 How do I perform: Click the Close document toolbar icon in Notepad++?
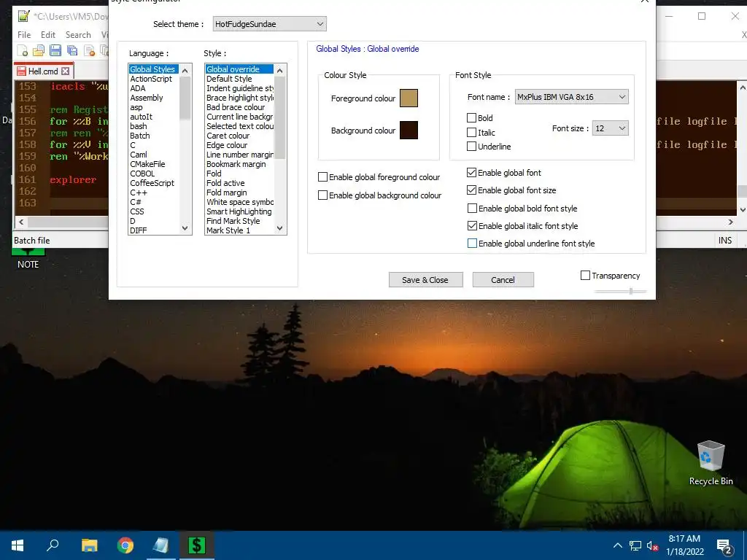click(88, 50)
